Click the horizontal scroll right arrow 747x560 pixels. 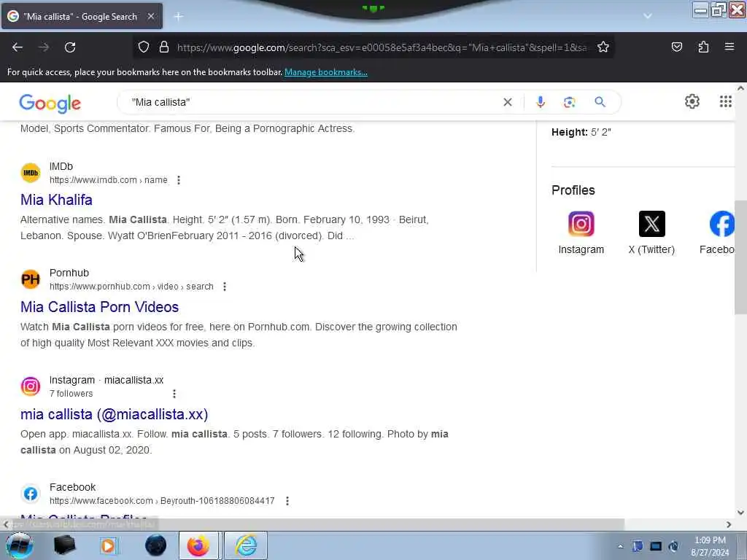pyautogui.click(x=729, y=524)
